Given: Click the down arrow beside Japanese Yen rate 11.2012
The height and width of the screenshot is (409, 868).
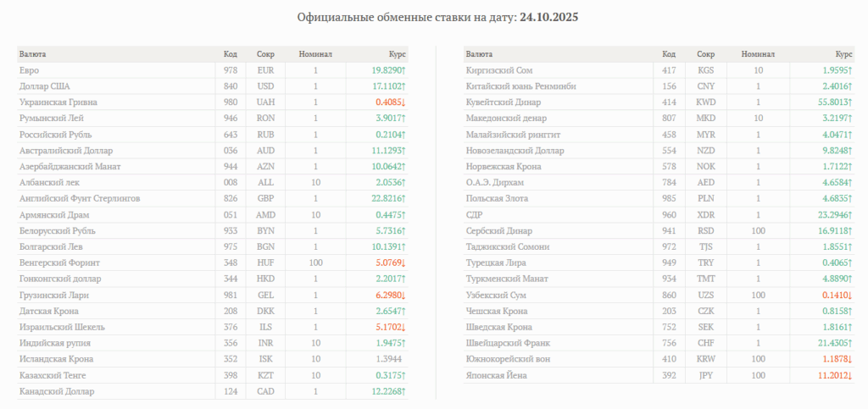Looking at the screenshot, I should point(849,375).
